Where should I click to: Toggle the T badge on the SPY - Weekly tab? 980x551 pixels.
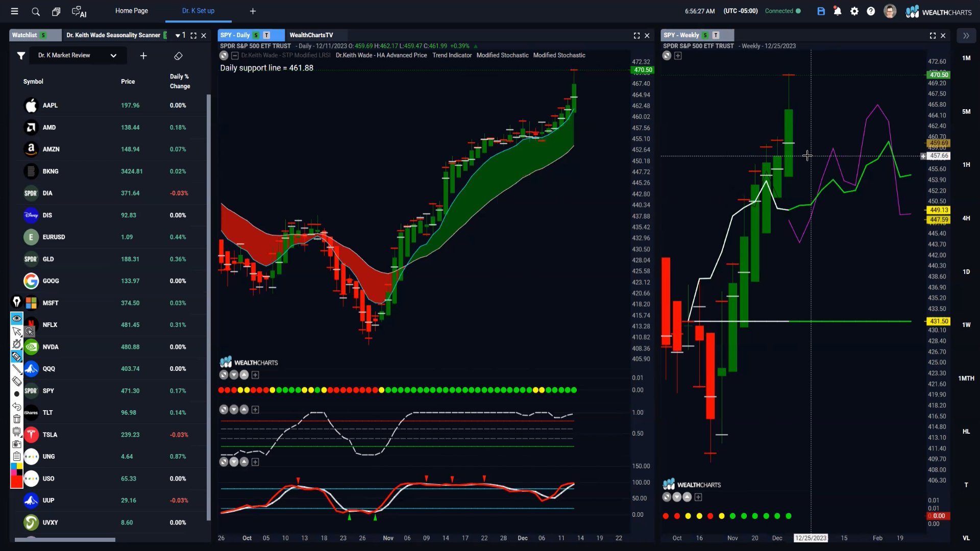pyautogui.click(x=716, y=35)
